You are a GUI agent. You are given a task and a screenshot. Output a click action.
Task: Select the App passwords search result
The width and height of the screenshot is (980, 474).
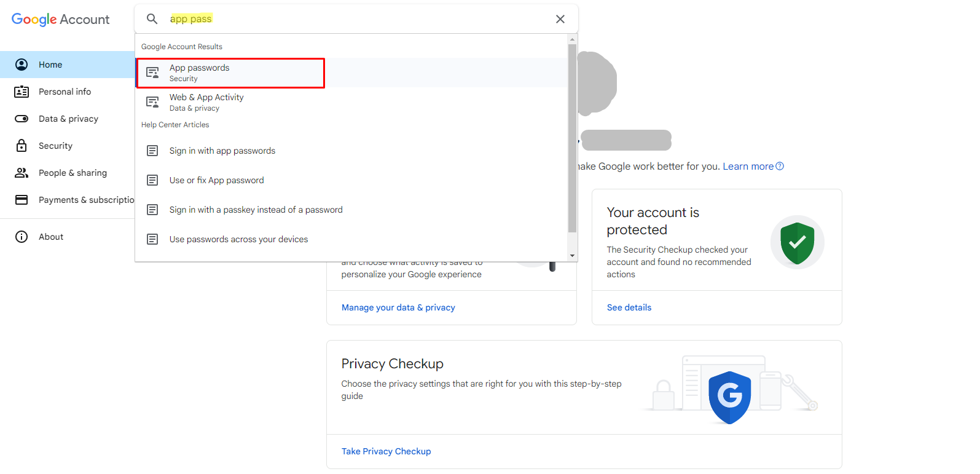(351, 73)
